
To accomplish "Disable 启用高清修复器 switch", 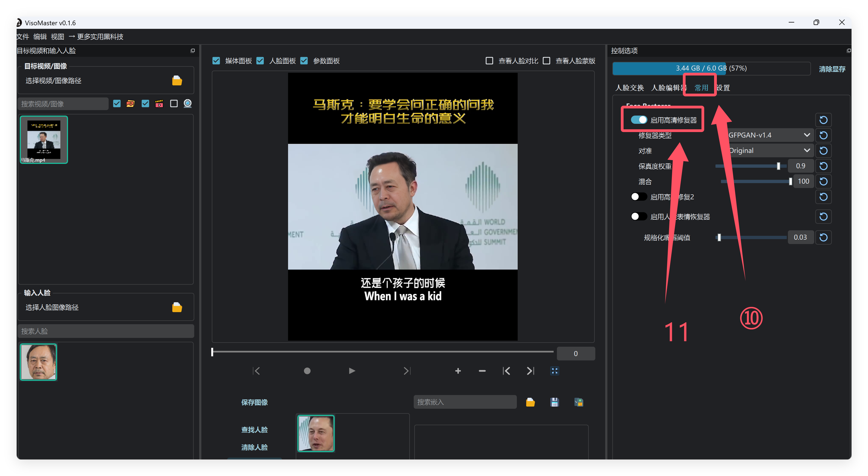I will tap(639, 120).
